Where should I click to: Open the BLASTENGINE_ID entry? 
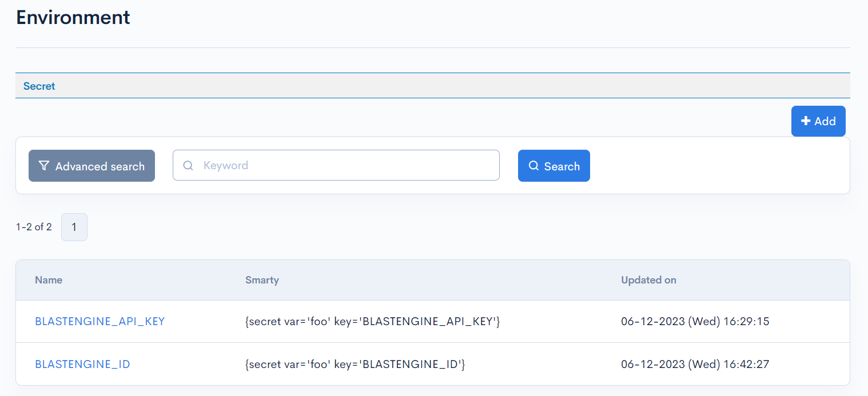pos(82,364)
